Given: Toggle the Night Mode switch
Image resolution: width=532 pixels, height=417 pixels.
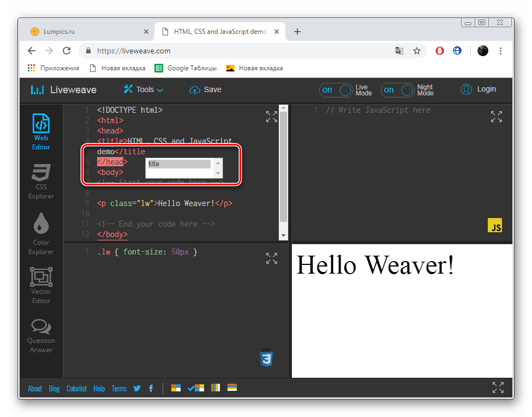Looking at the screenshot, I should click(398, 90).
